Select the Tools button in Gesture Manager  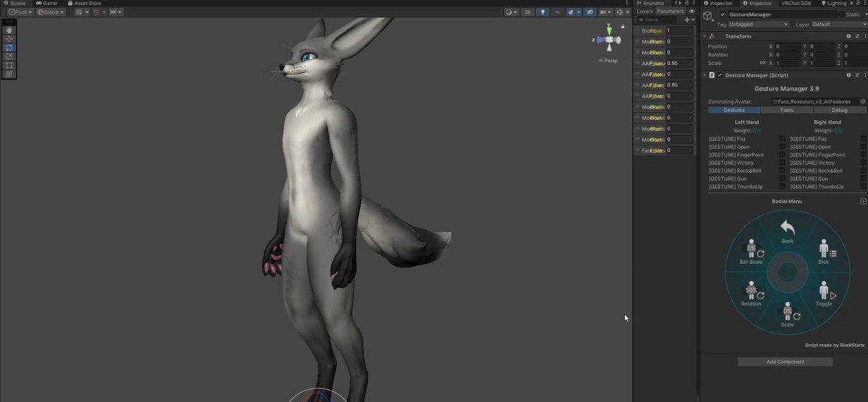coord(787,110)
